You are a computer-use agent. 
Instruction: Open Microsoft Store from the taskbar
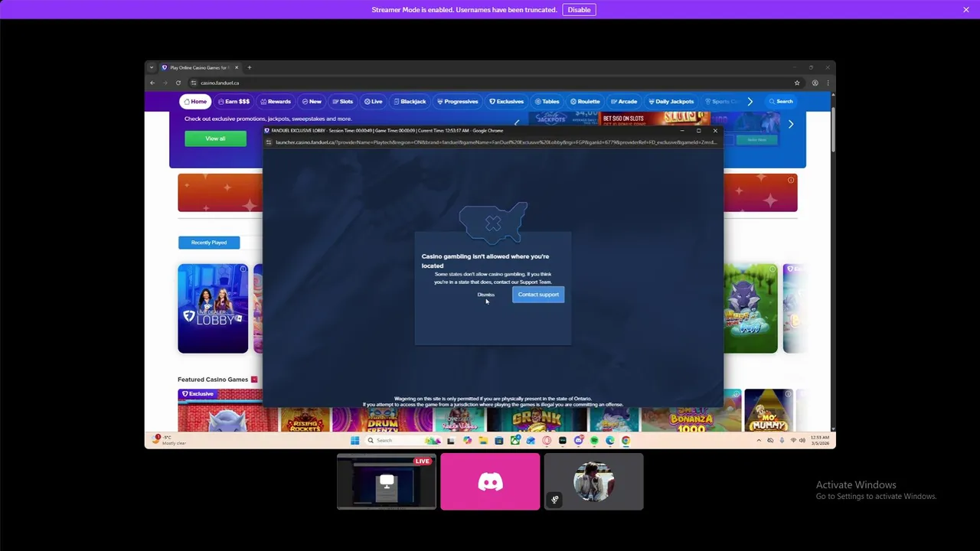tap(498, 440)
